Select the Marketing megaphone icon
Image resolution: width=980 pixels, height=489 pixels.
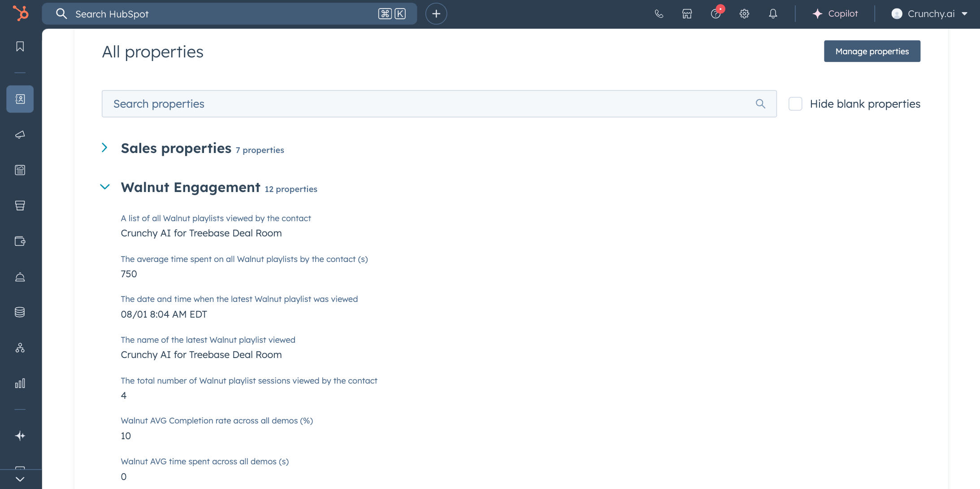pyautogui.click(x=20, y=134)
